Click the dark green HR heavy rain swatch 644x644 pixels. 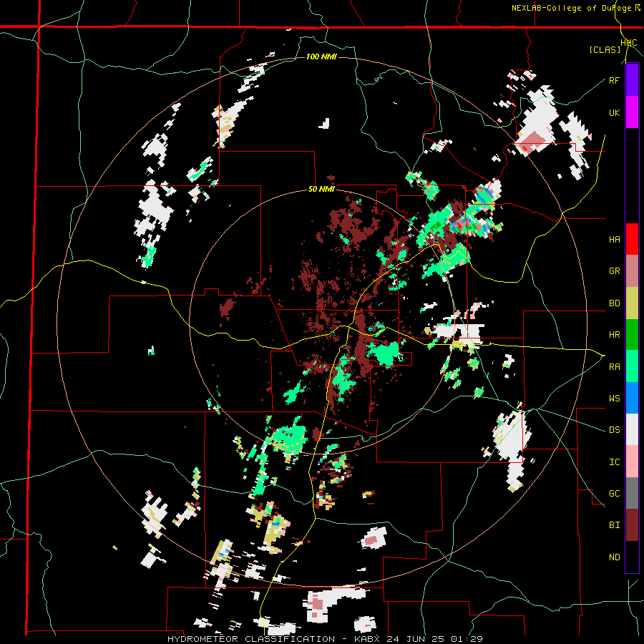pos(632,335)
